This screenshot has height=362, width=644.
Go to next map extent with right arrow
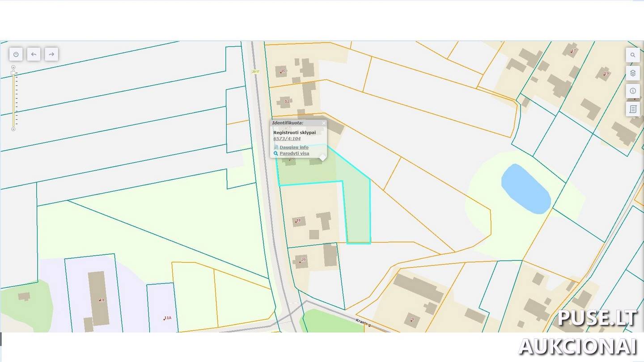[51, 55]
